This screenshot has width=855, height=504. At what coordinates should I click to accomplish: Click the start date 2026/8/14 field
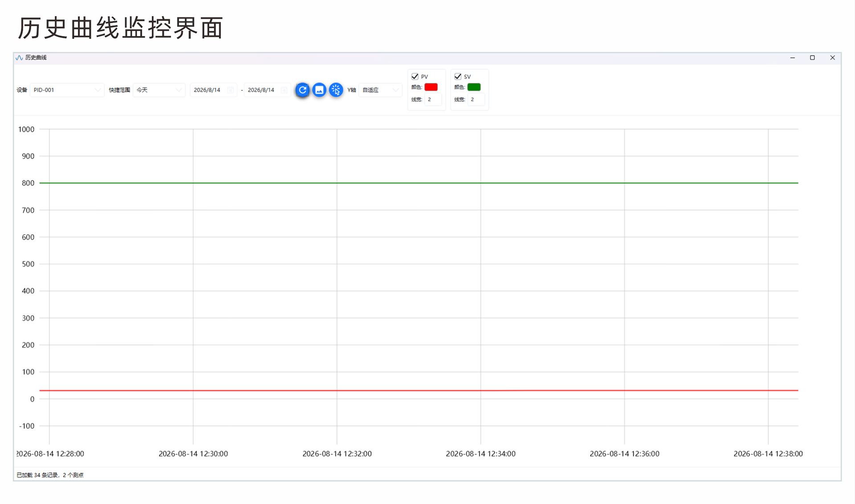(x=213, y=90)
